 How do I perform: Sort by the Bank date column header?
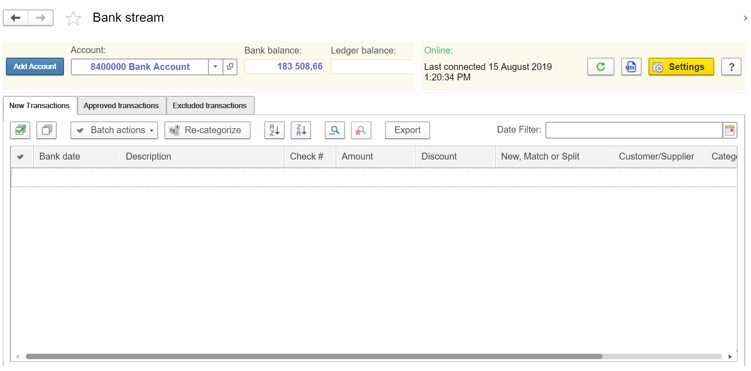[x=77, y=157]
